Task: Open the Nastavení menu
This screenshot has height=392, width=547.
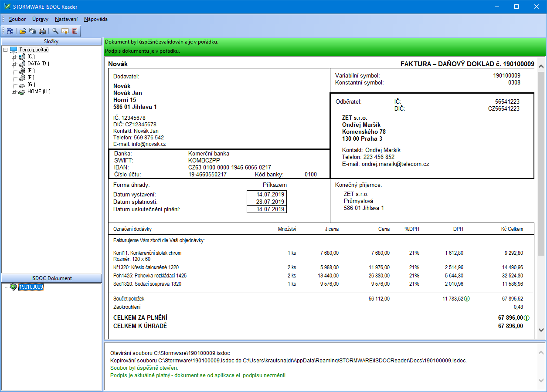Action: 67,19
